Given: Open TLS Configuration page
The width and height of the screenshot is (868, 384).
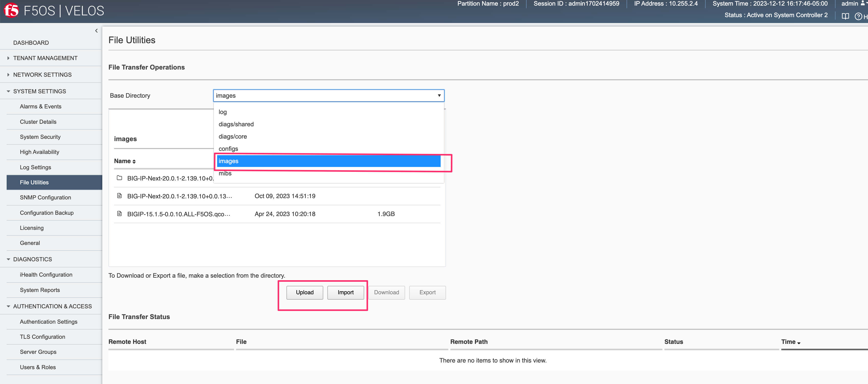Looking at the screenshot, I should (x=42, y=337).
